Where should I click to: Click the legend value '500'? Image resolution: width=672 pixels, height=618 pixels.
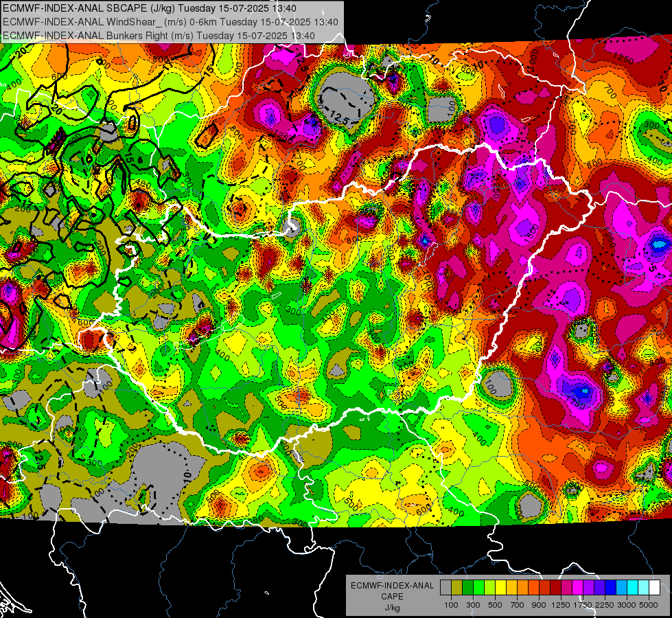pos(495,605)
